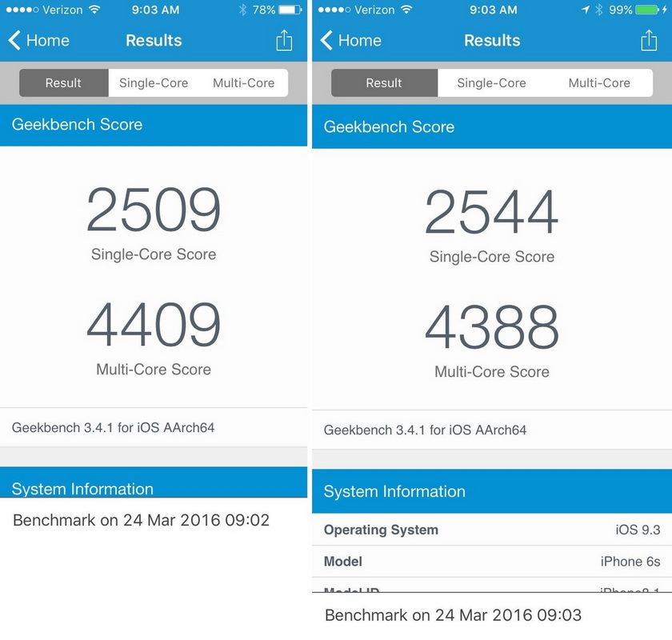
Task: Tap the 2509 single-core score
Action: (x=154, y=209)
